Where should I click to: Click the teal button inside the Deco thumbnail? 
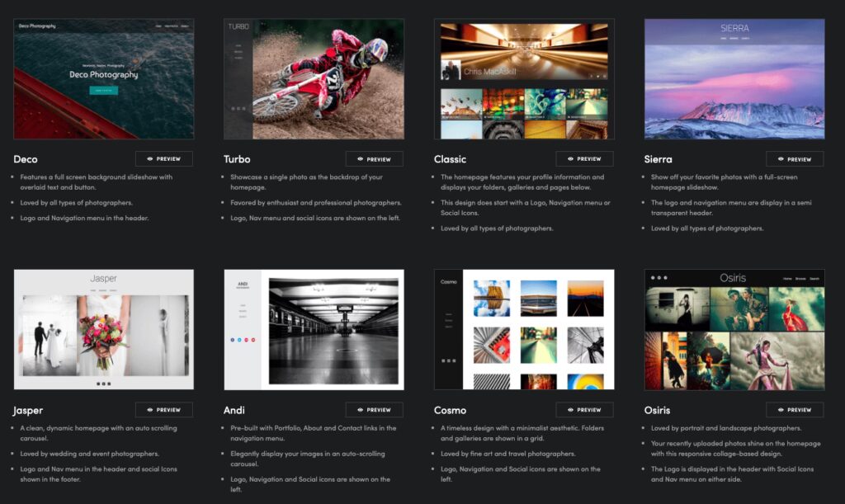click(103, 91)
